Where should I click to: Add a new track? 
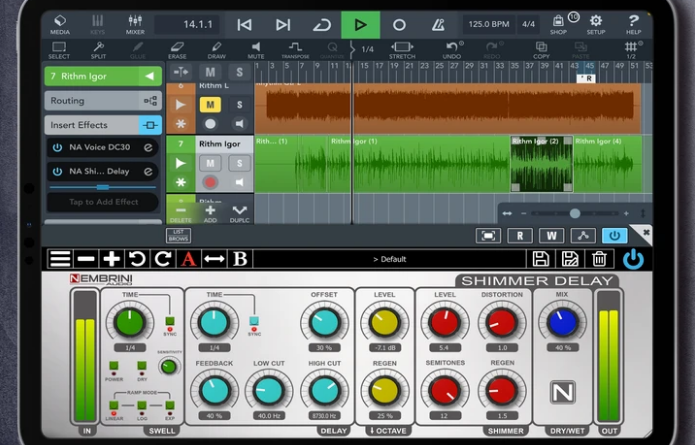(211, 214)
